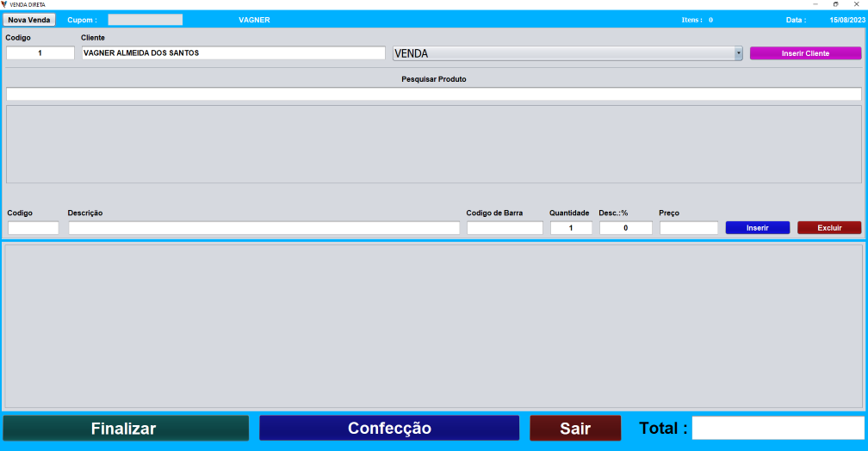
Task: Click the Codigo de Barra field
Action: coord(505,228)
